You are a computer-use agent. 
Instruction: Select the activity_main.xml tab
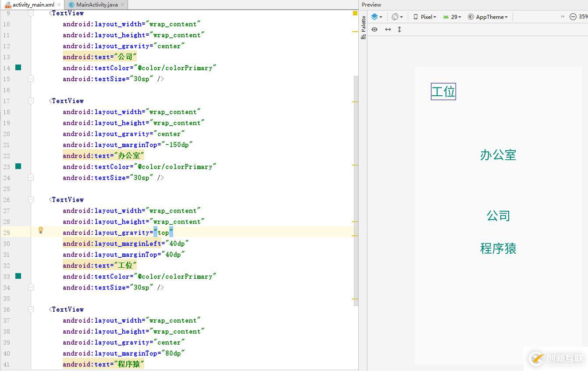pyautogui.click(x=33, y=5)
